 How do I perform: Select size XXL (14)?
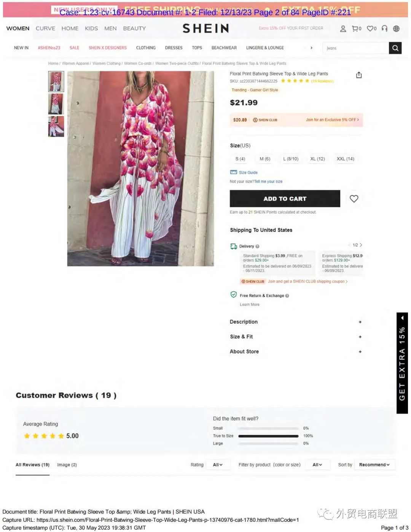tap(346, 159)
